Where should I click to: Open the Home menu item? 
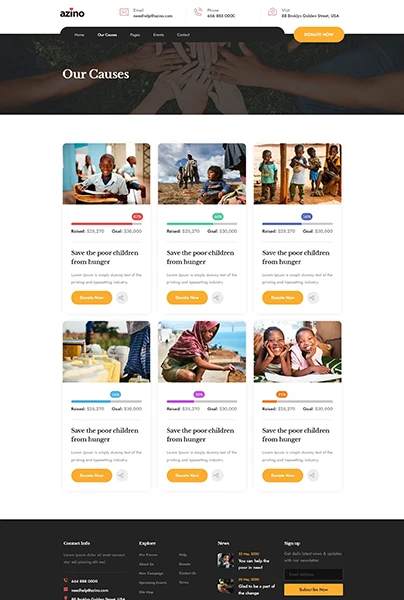pos(79,35)
